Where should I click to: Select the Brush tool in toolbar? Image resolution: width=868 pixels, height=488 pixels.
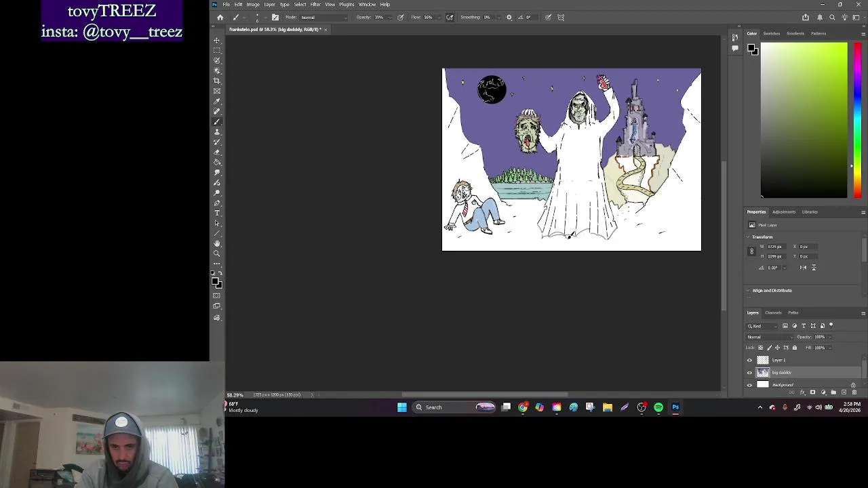click(217, 121)
